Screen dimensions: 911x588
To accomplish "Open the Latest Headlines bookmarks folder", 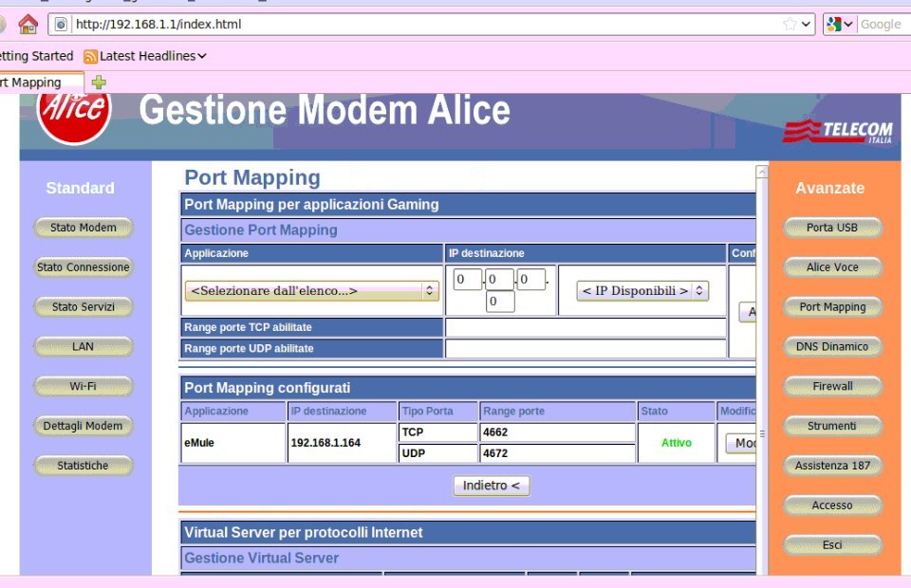I will tap(153, 56).
